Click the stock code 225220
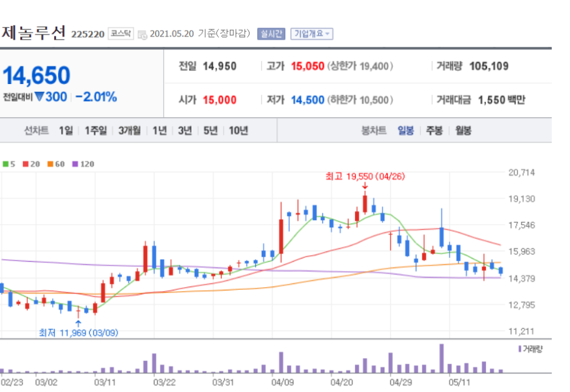This screenshot has width=570, height=392. point(87,35)
